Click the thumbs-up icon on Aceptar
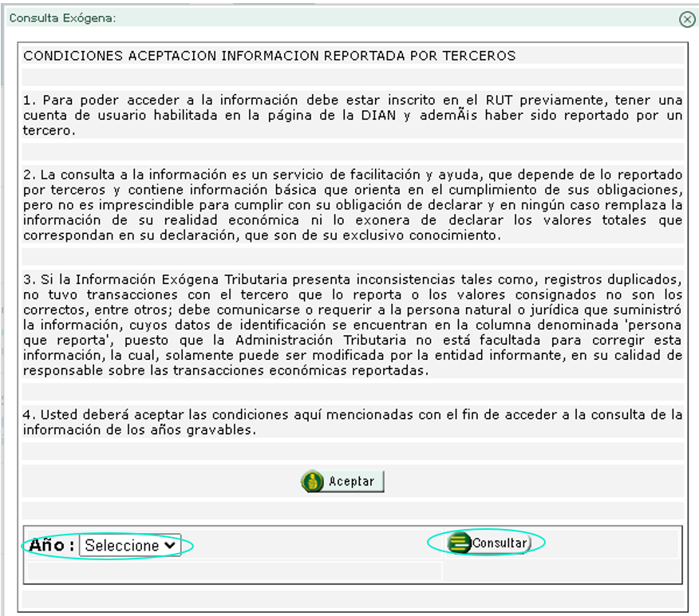The height and width of the screenshot is (616, 699). (313, 481)
